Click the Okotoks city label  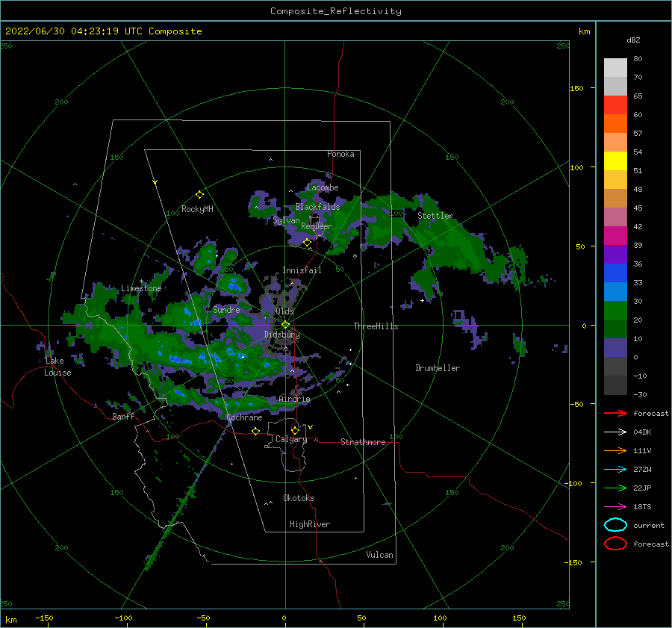tap(299, 498)
